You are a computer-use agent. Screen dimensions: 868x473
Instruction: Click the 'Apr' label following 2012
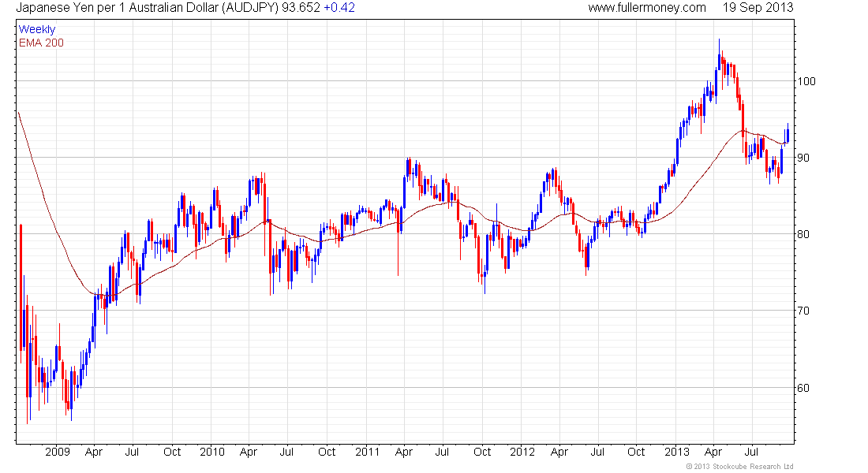tap(559, 453)
